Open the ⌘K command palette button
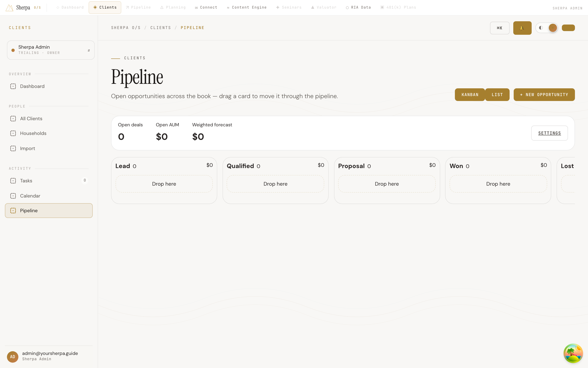 500,28
